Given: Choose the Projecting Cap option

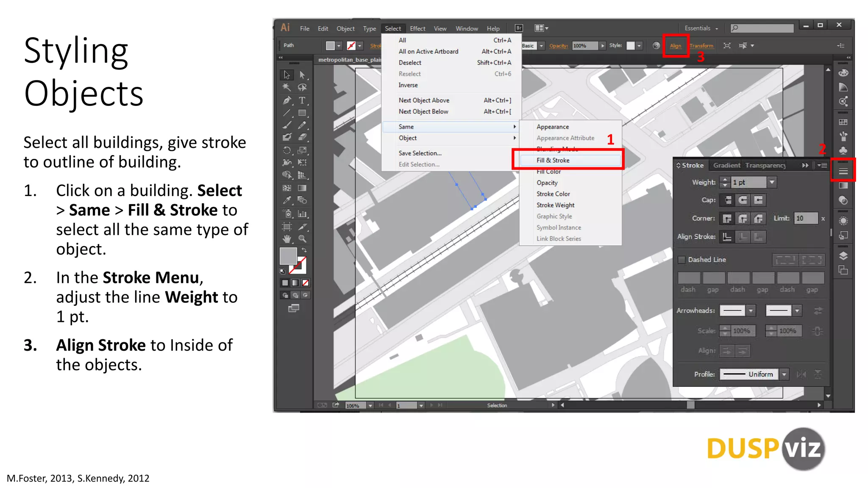Looking at the screenshot, I should (758, 200).
